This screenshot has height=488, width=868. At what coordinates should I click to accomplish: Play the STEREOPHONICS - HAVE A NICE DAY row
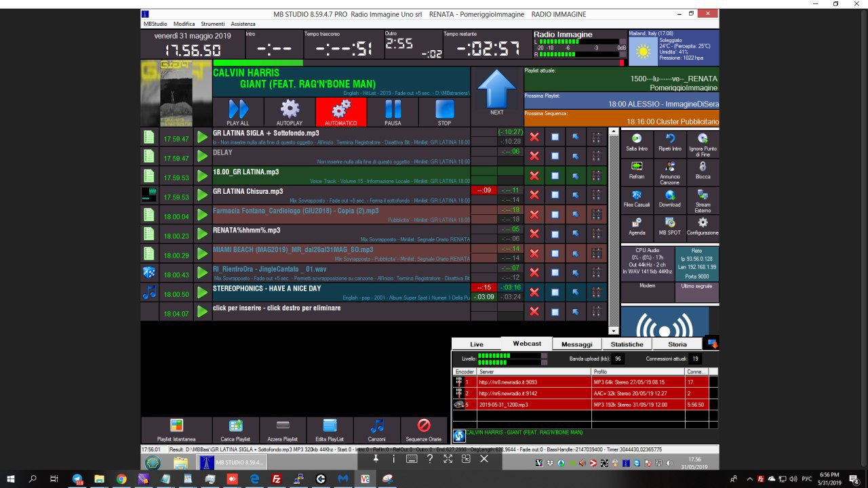(x=202, y=293)
